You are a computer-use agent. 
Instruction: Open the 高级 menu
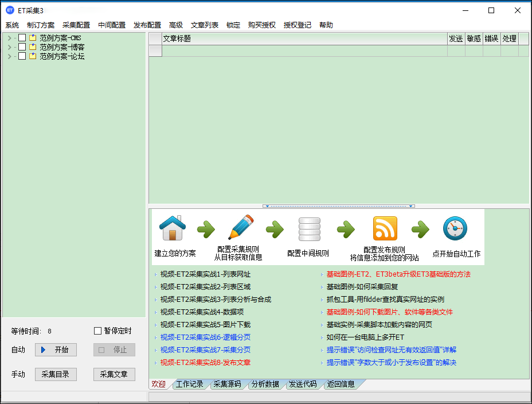tap(176, 25)
